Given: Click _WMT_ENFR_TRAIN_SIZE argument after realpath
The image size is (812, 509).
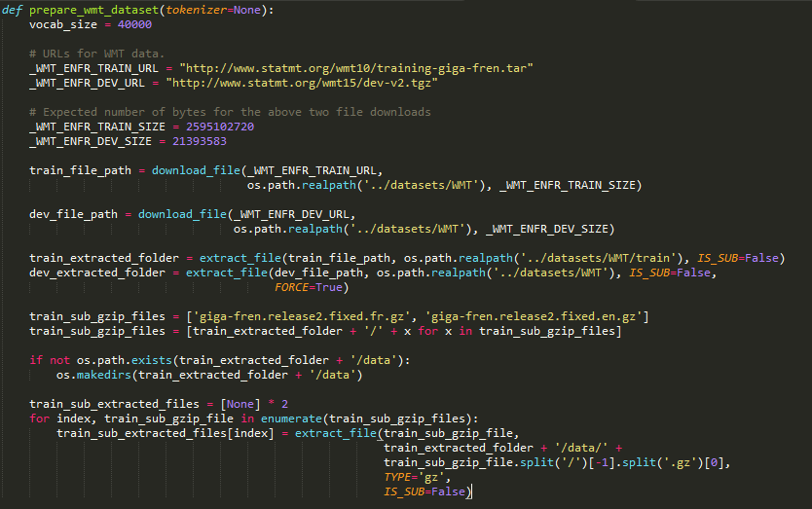Looking at the screenshot, I should pyautogui.click(x=567, y=185).
